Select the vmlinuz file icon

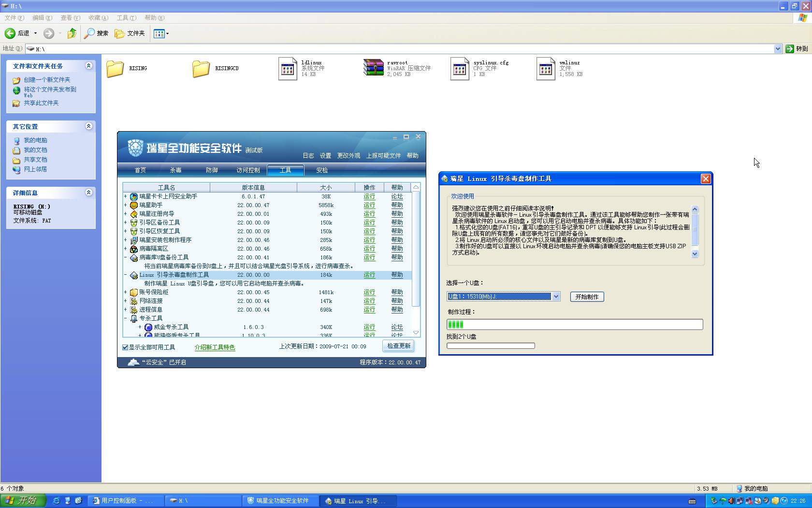546,68
